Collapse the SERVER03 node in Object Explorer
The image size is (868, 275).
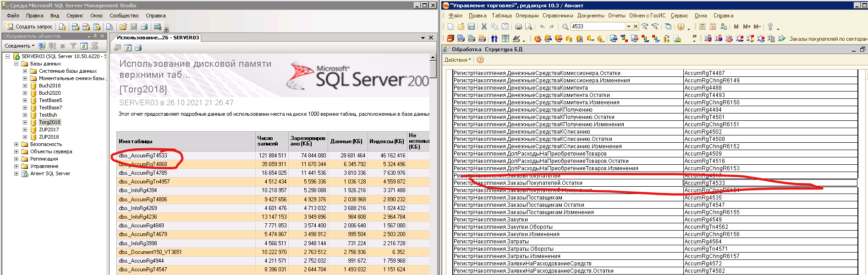[8, 56]
